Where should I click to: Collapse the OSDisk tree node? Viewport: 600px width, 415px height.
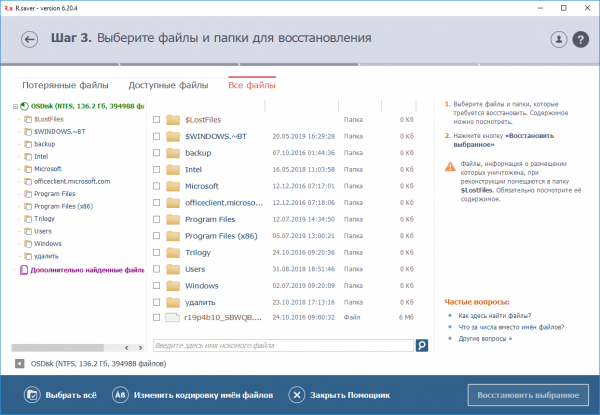click(15, 106)
